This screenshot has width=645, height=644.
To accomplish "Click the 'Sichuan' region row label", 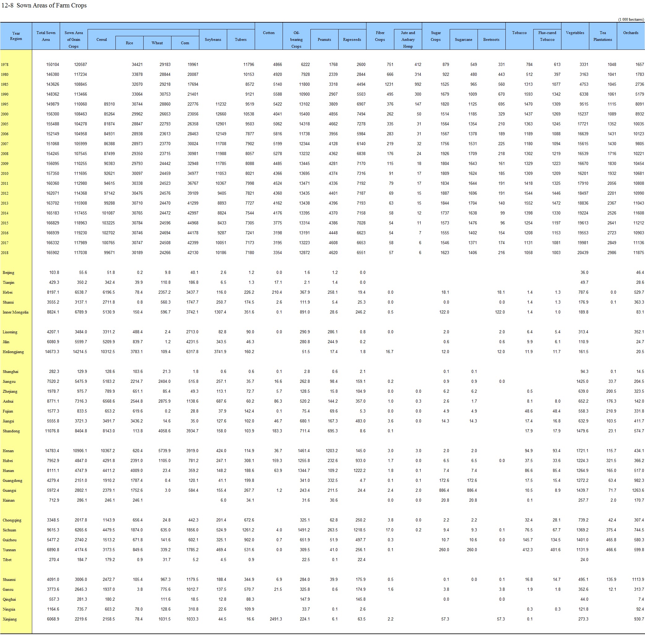I will (9, 530).
